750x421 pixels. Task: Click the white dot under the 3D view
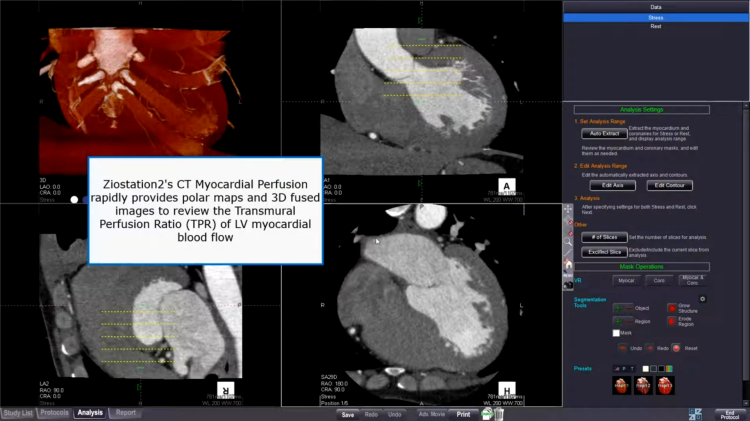pos(74,199)
